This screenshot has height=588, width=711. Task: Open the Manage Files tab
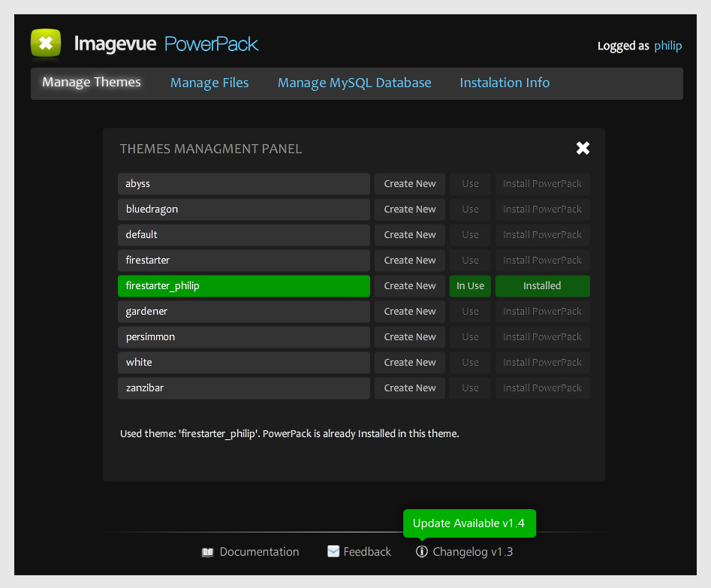pyautogui.click(x=209, y=83)
